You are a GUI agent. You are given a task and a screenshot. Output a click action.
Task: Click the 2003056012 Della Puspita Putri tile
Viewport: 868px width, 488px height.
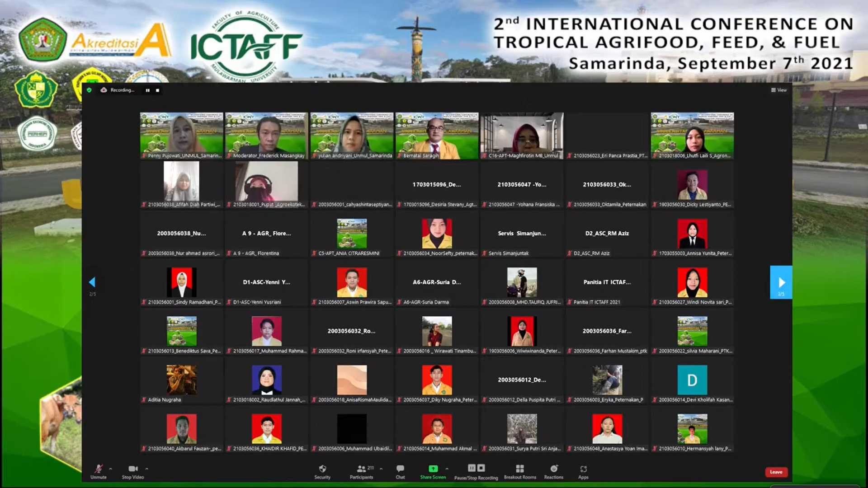click(x=522, y=380)
